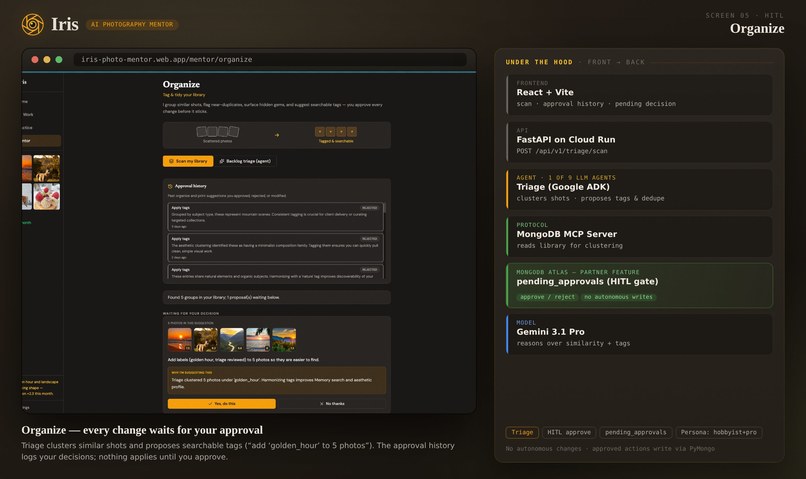Click 'Triage clustered 5 photos' explanation box

pos(277,381)
